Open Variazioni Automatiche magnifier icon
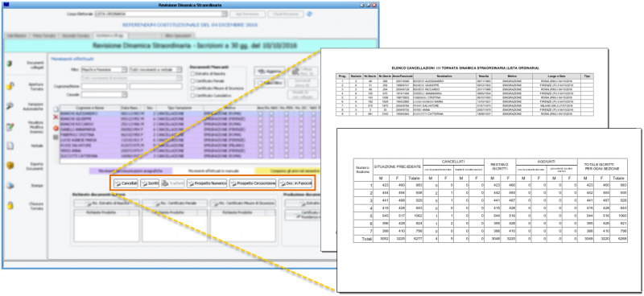 pos(10,106)
